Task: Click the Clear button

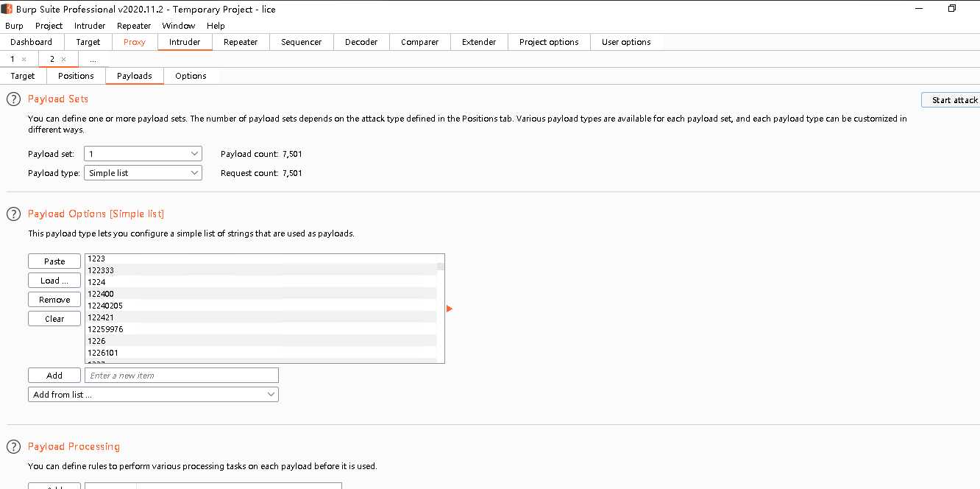Action: [x=54, y=319]
